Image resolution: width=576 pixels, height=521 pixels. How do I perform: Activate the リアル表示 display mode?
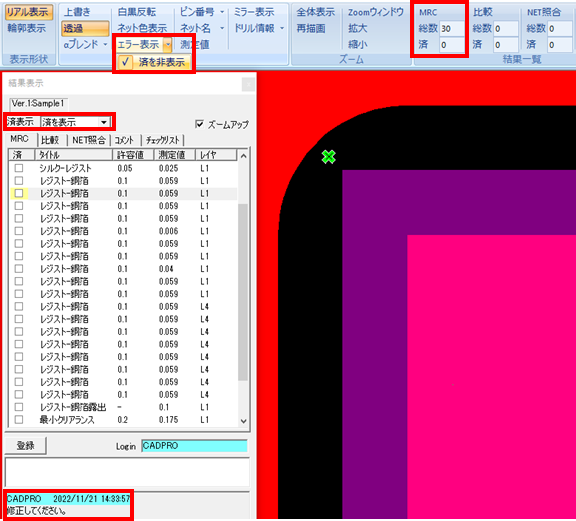[x=28, y=12]
